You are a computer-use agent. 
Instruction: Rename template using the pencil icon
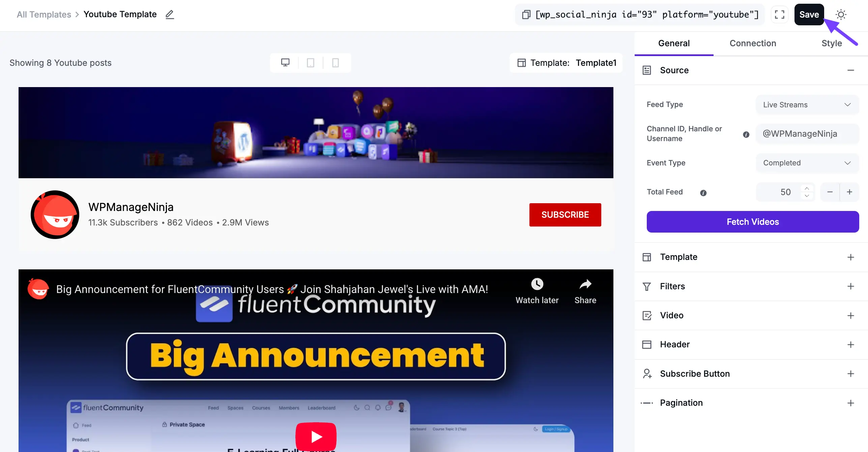[x=170, y=15]
